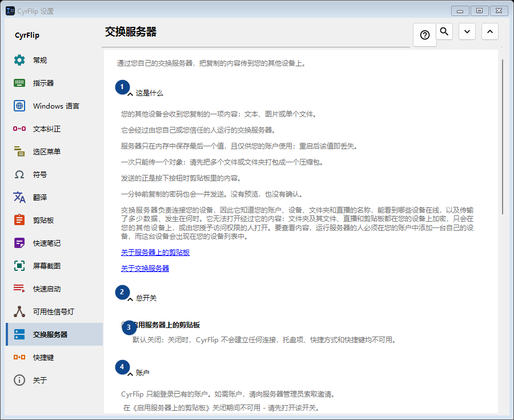The image size is (514, 420).
Task: Open the 关于服务器上的剪贴板 link
Action: (155, 253)
